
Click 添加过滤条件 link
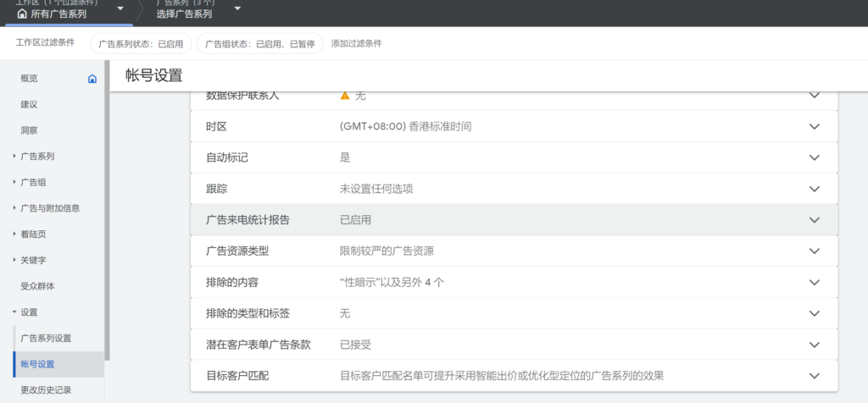coord(356,43)
